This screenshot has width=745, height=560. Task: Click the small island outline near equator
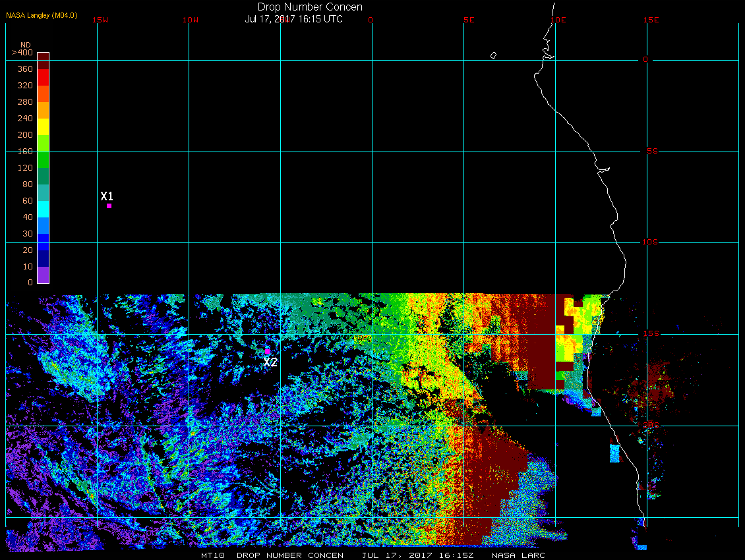tap(493, 55)
